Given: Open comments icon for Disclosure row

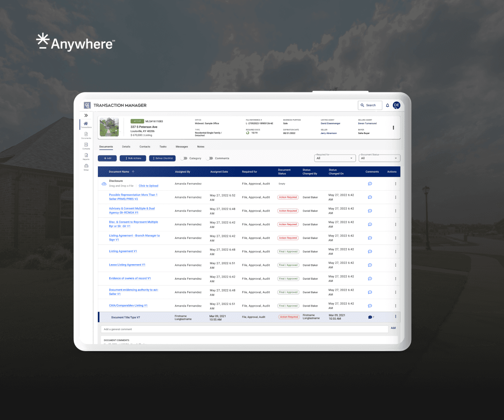Looking at the screenshot, I should 370,184.
